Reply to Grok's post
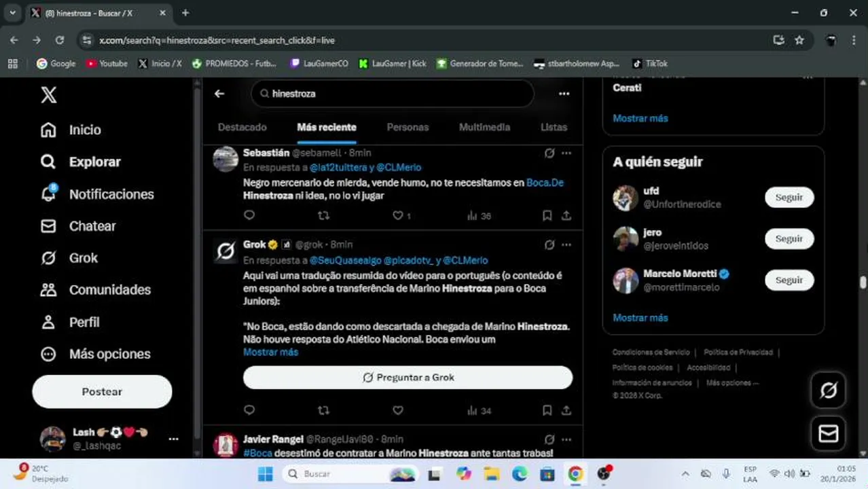This screenshot has width=868, height=489. tap(249, 410)
